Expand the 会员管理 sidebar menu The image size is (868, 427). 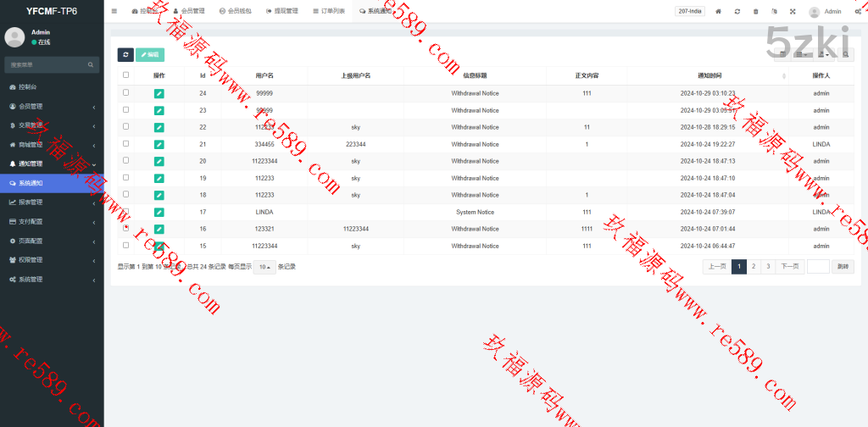click(51, 107)
